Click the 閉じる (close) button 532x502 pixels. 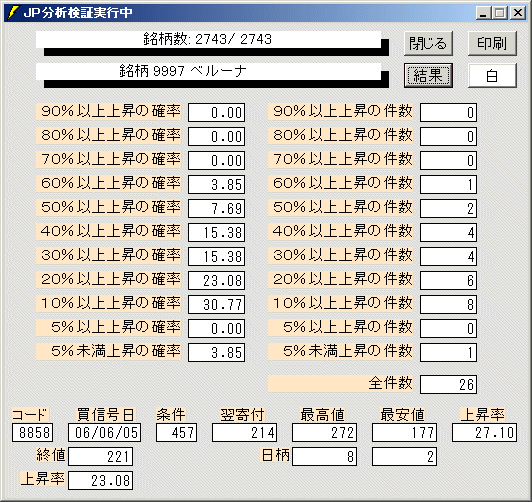428,43
